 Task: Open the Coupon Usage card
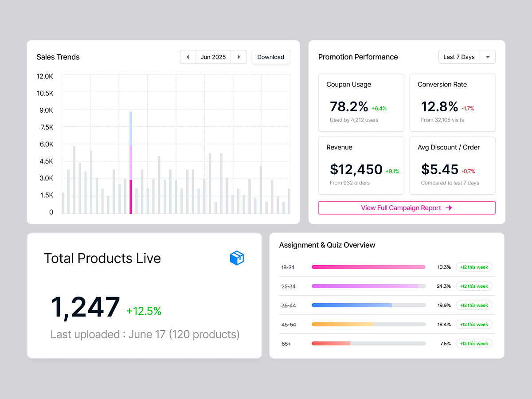pos(361,103)
